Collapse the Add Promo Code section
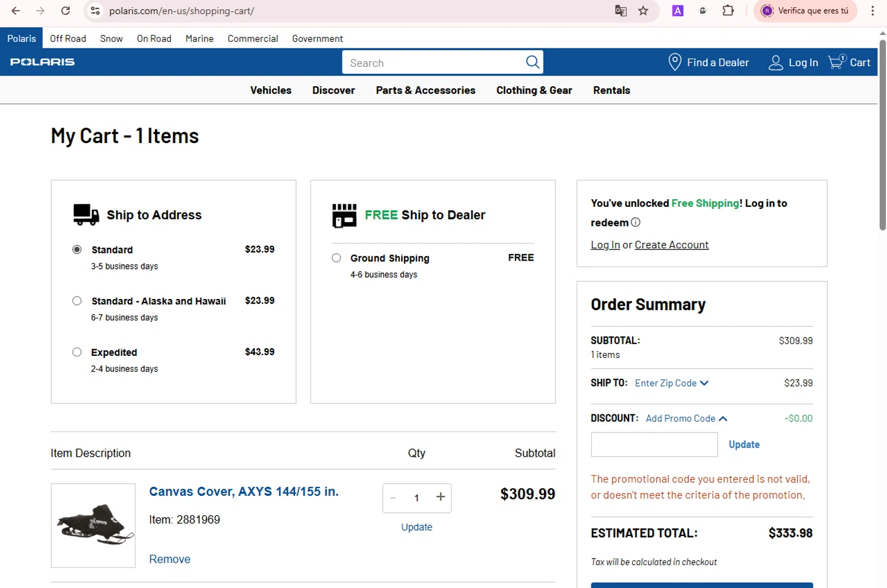The width and height of the screenshot is (887, 588). [687, 418]
